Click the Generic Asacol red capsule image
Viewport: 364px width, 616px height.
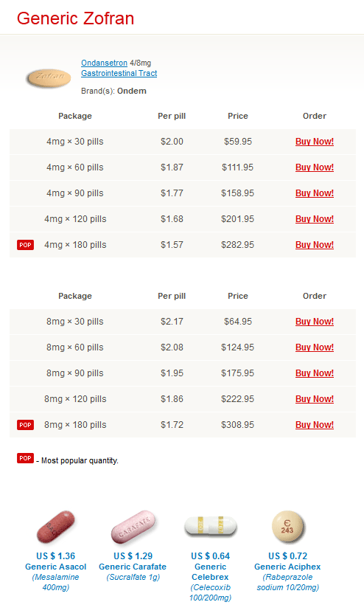point(56,527)
